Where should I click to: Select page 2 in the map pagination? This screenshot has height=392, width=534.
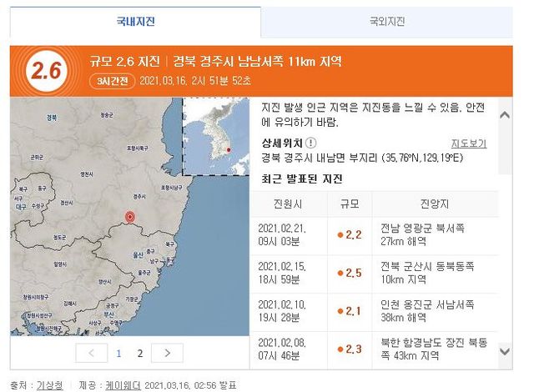[139, 353]
